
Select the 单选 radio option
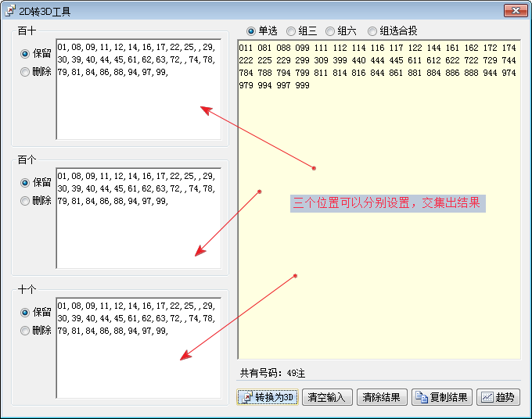point(251,31)
